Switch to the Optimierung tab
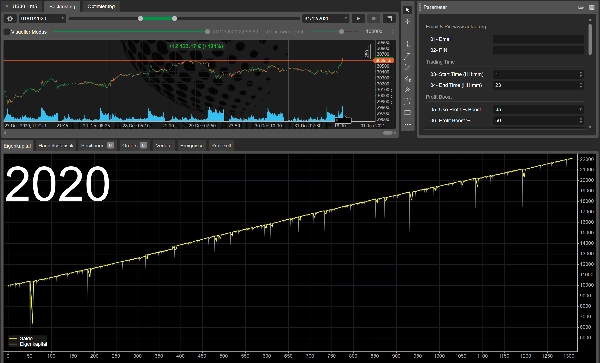Viewport: 600px width, 363px height. pyautogui.click(x=101, y=7)
